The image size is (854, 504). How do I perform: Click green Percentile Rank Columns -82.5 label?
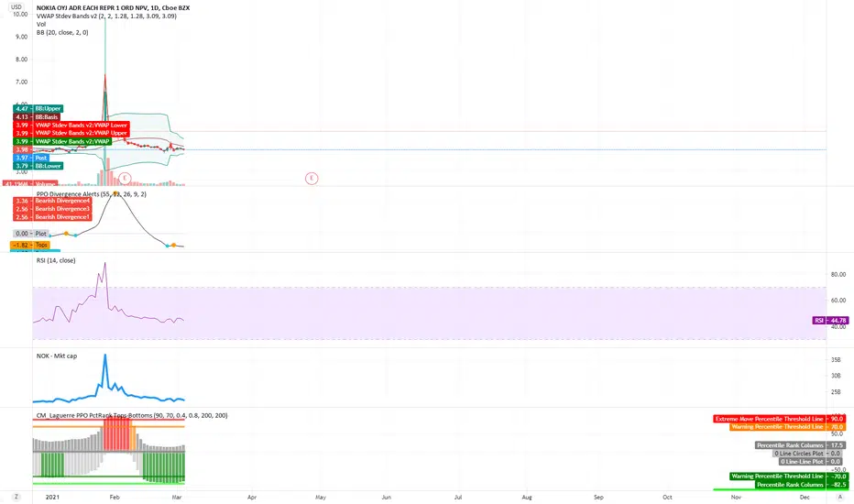click(x=801, y=485)
